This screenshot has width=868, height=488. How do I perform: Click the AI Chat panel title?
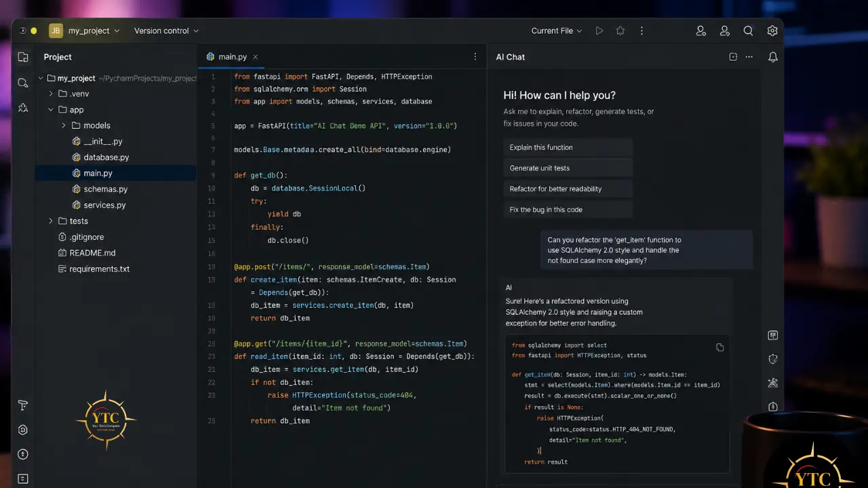511,57
